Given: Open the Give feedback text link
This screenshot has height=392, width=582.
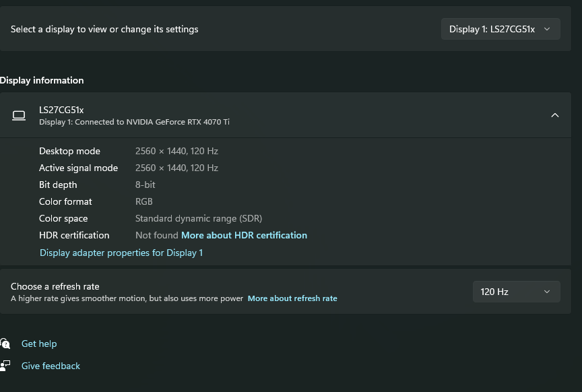Looking at the screenshot, I should pos(51,366).
